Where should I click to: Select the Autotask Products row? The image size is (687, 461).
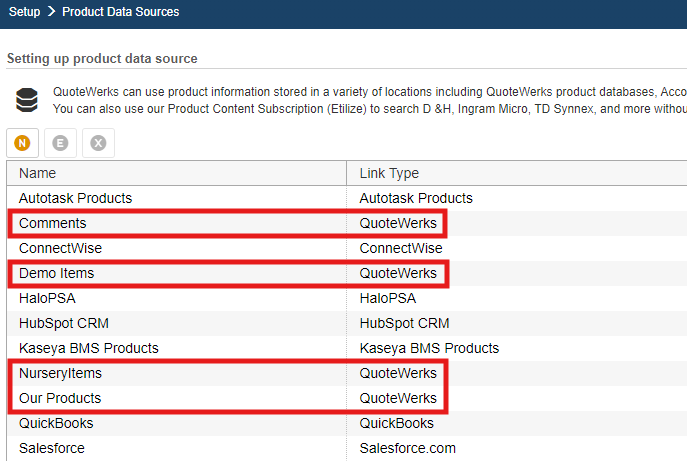(75, 198)
